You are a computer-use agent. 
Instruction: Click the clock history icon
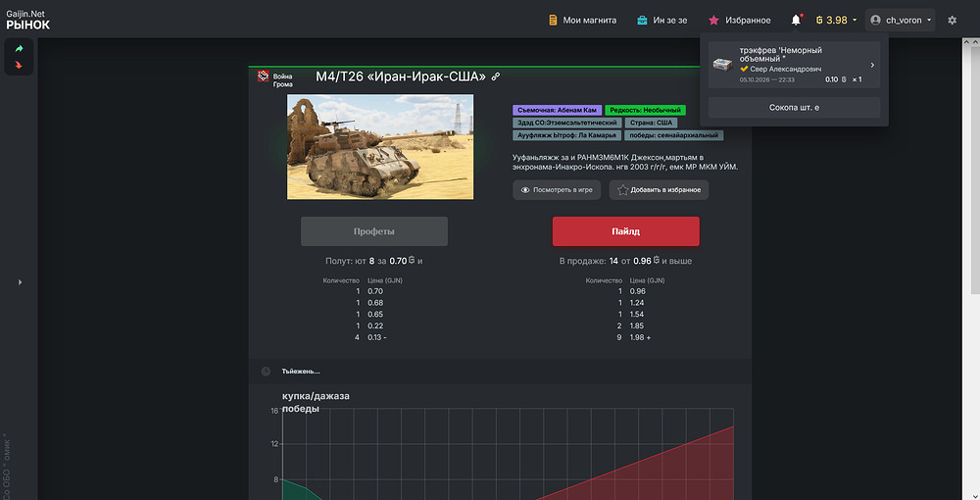(266, 372)
